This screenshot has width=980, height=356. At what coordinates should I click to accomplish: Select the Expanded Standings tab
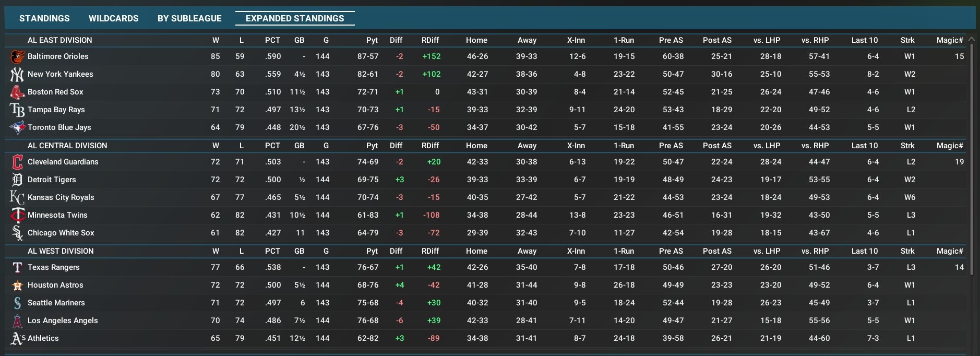295,18
